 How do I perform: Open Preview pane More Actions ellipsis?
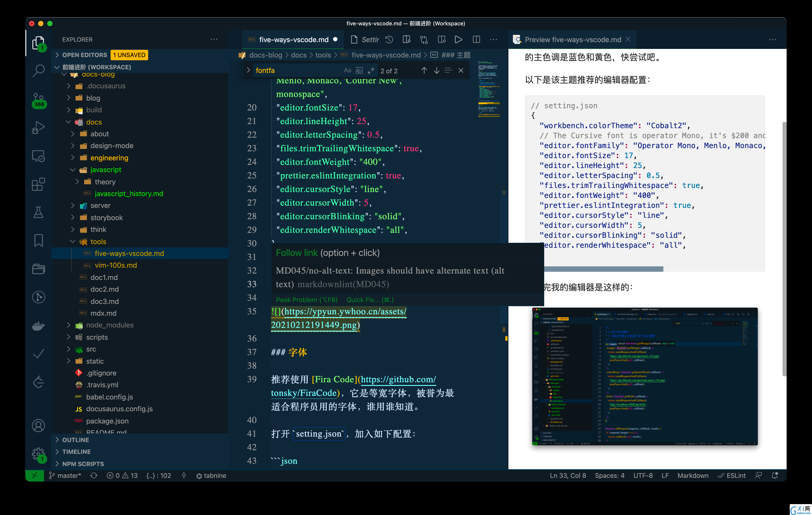tap(772, 40)
